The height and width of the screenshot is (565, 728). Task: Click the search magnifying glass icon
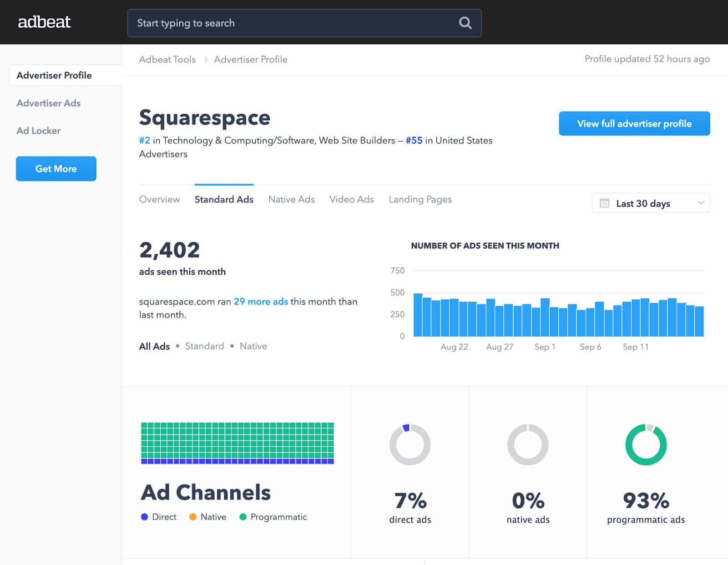[x=465, y=23]
